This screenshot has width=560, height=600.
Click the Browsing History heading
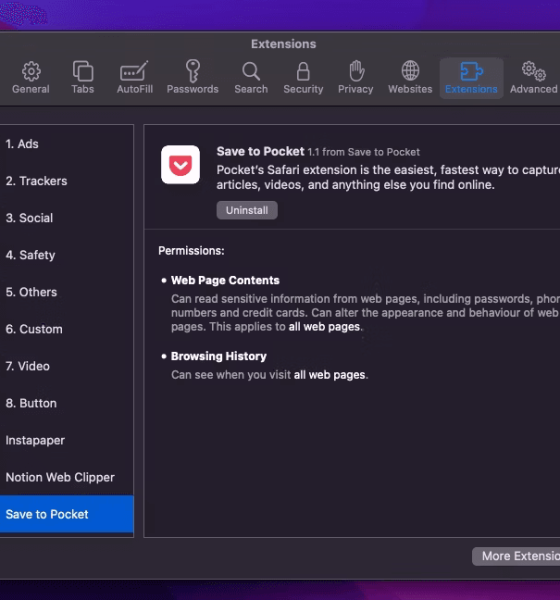click(219, 356)
